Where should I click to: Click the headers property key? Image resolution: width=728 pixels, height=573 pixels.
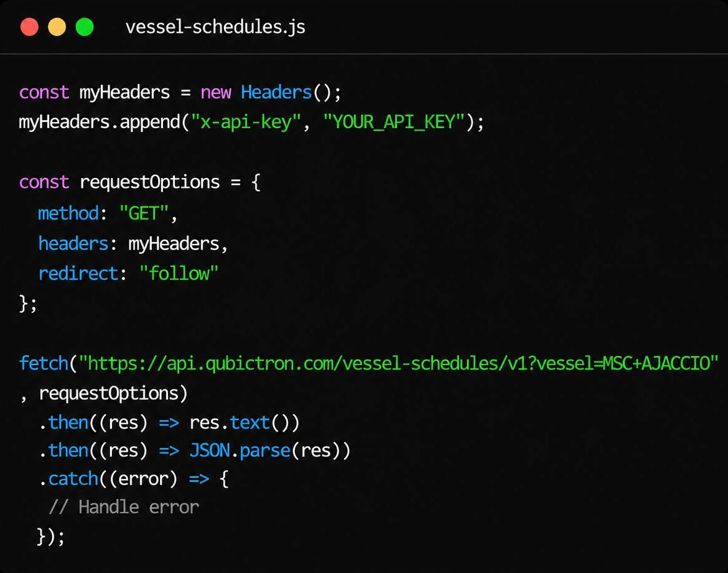click(73, 244)
